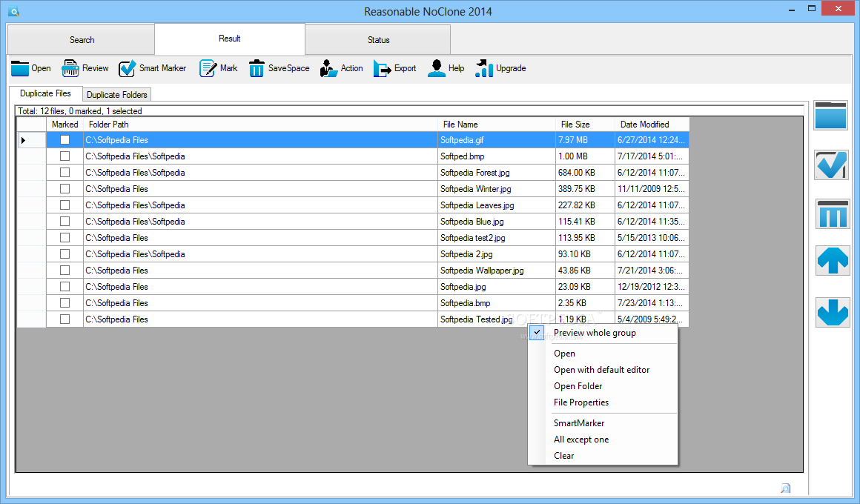Mark the Softpedia Leaves.jpg checkbox
The height and width of the screenshot is (504, 860).
click(64, 205)
